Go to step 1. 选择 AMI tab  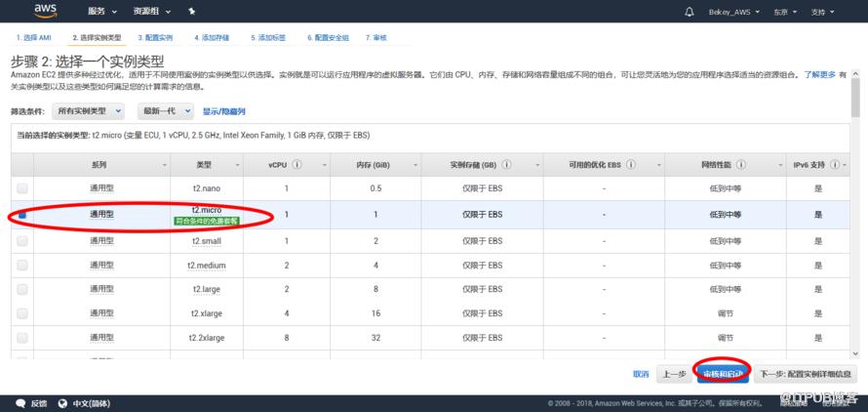[33, 38]
